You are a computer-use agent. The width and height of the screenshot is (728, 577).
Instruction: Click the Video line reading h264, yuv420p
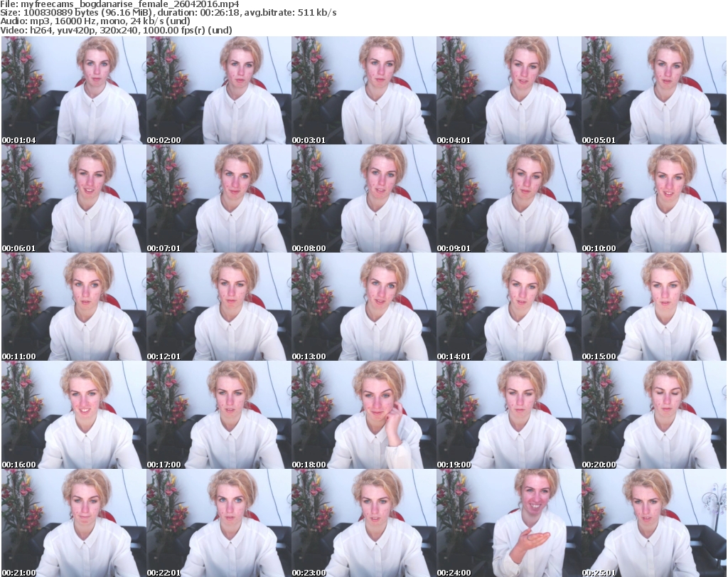pos(116,30)
